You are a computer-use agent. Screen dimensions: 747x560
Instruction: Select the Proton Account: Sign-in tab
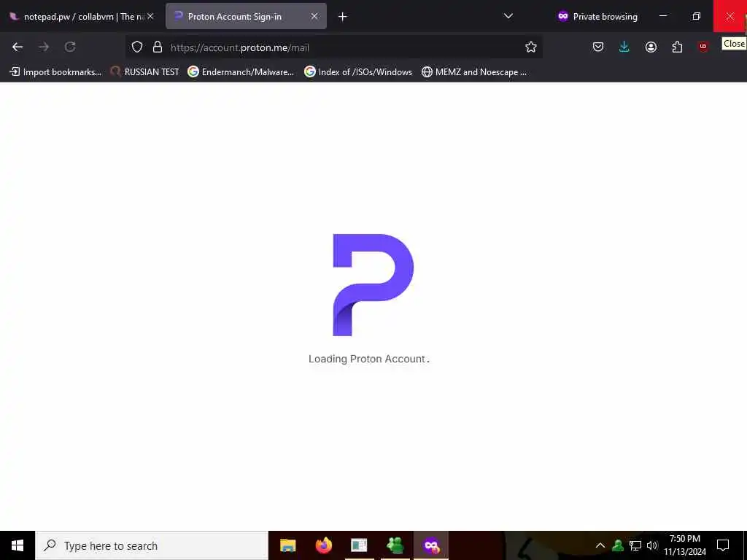click(246, 17)
